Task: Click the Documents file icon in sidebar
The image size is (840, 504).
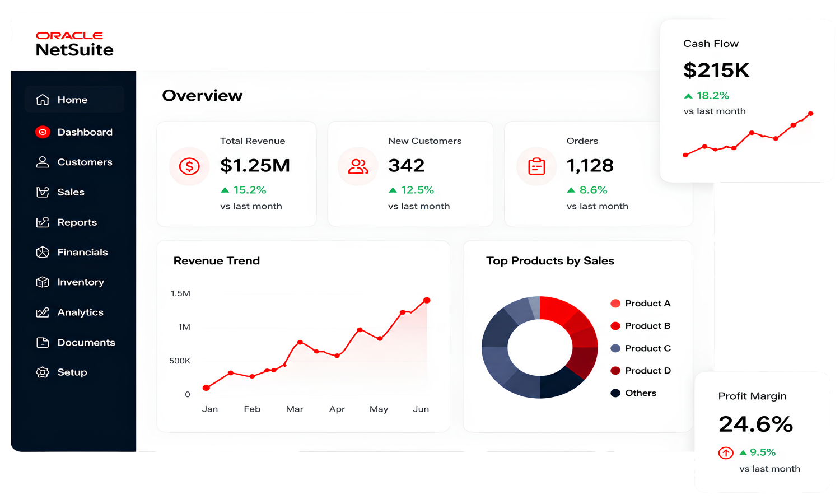Action: pyautogui.click(x=43, y=342)
